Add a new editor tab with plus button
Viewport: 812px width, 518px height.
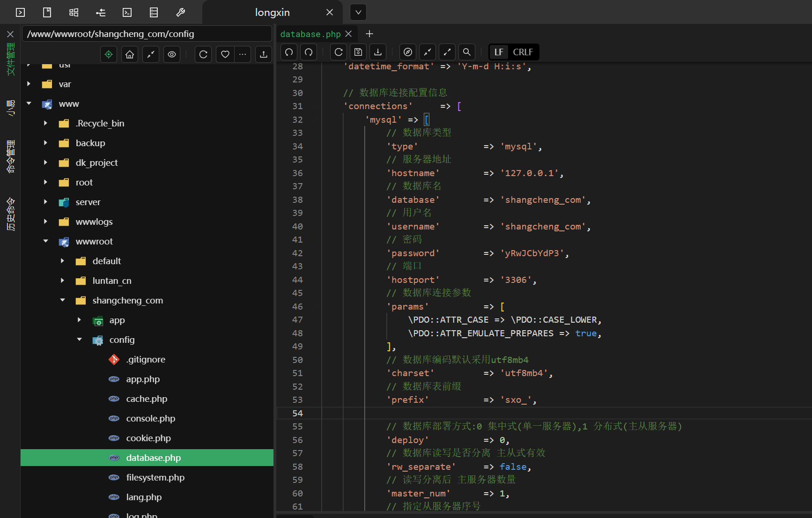(369, 34)
